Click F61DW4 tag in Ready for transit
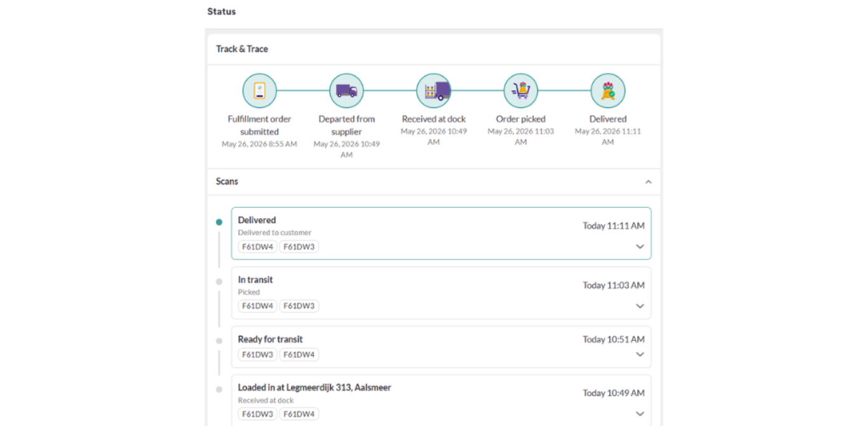Viewport: 868px width, 426px height. click(299, 355)
